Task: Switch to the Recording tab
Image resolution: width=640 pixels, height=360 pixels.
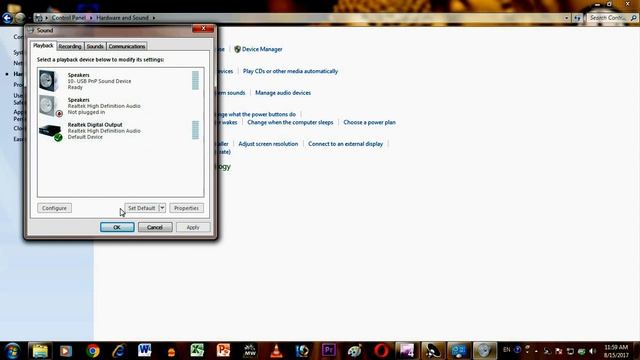Action: [x=70, y=47]
